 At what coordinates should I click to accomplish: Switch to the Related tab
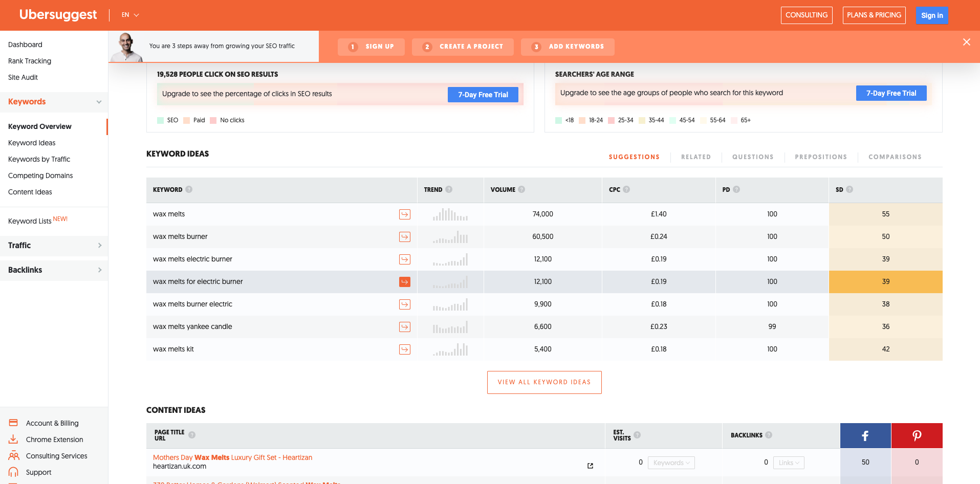(x=696, y=157)
